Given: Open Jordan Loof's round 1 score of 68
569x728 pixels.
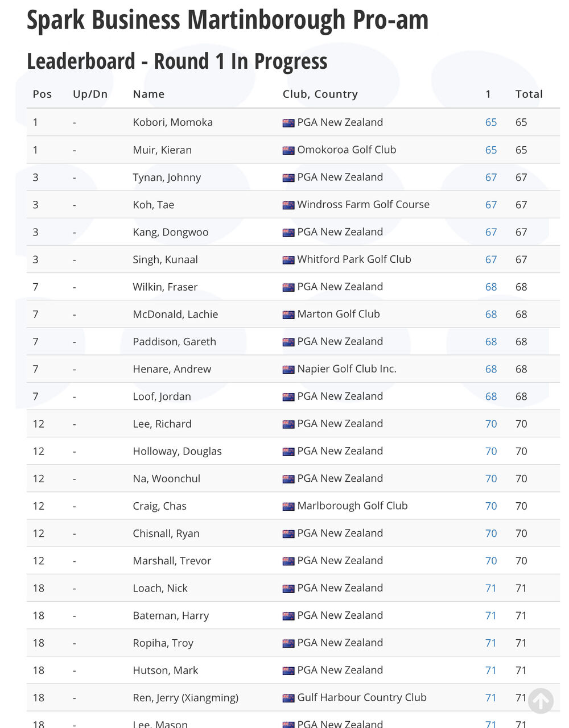Looking at the screenshot, I should [x=491, y=396].
